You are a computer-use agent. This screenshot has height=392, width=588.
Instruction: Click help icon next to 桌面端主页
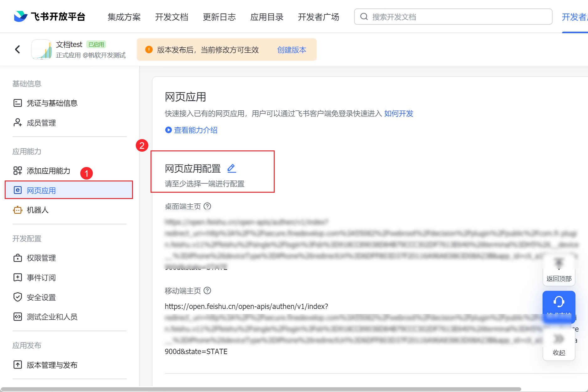(x=207, y=206)
